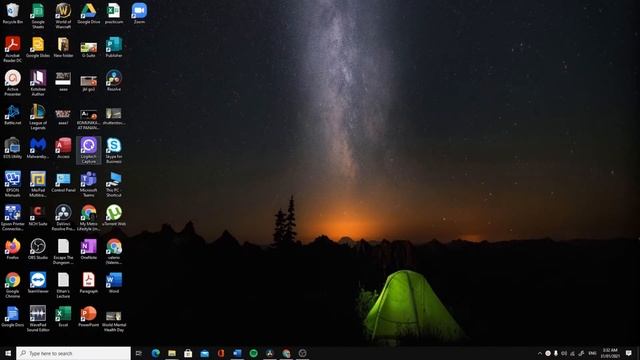
Task: Open the Recycle Bin desktop icon
Action: (13, 13)
